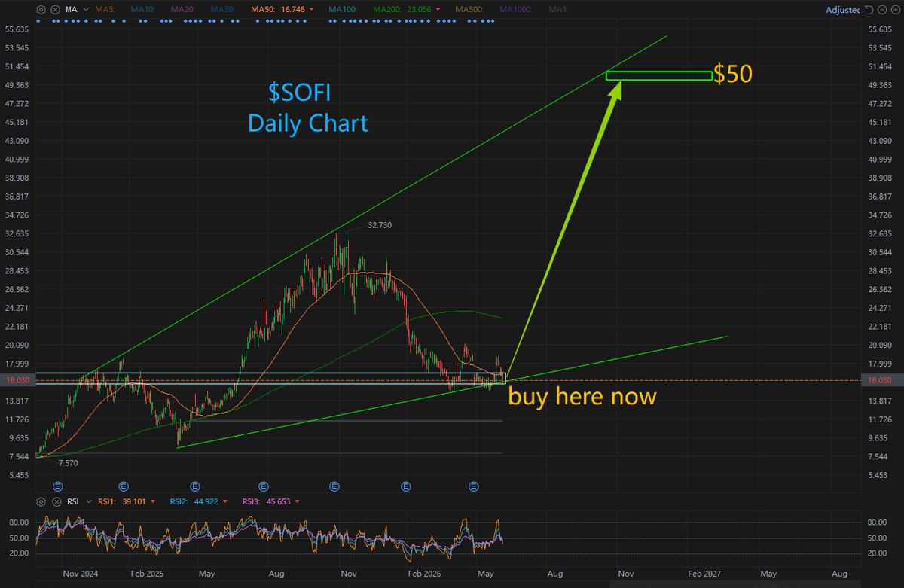Click the earnings marker just before Feb 2025
The width and height of the screenshot is (904, 588).
124,486
